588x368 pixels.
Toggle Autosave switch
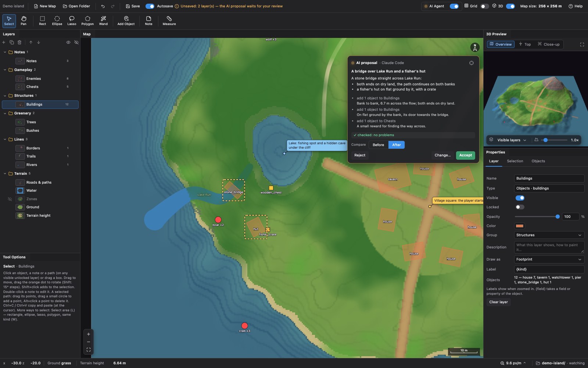tap(150, 6)
